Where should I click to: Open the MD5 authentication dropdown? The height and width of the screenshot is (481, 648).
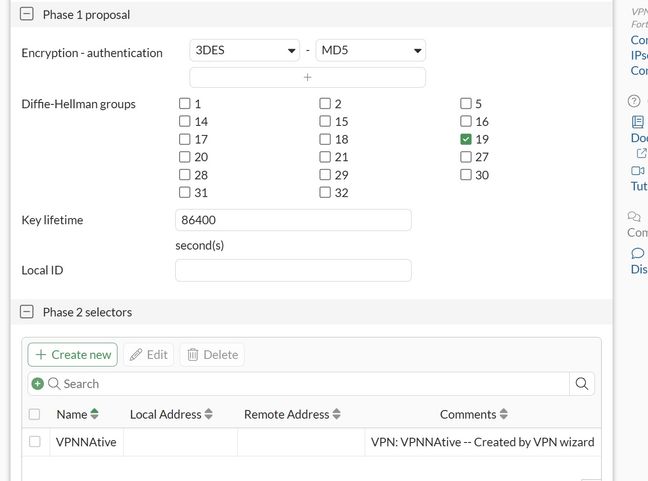(370, 50)
